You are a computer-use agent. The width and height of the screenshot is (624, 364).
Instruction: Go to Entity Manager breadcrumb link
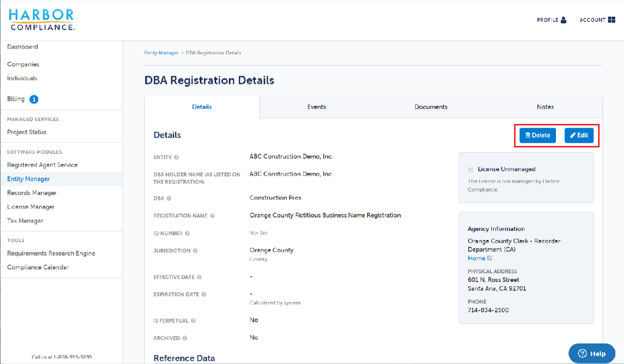161,53
